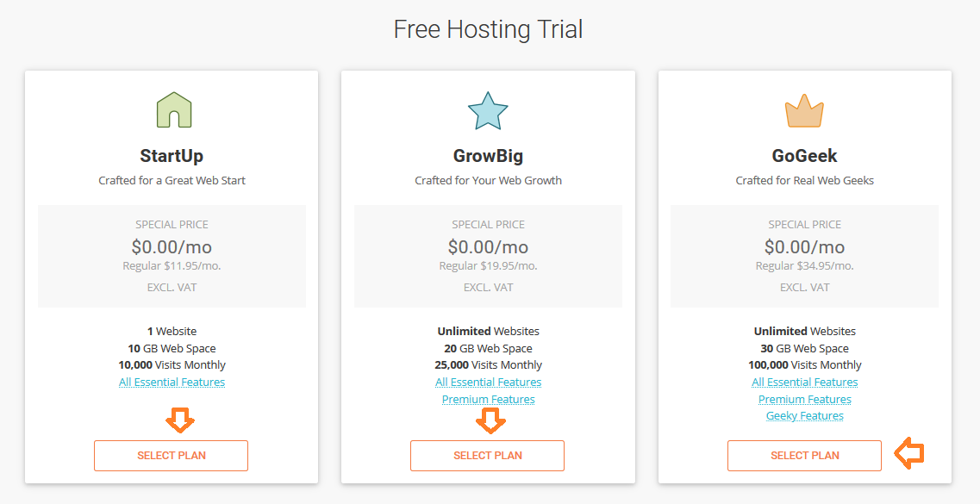Click the StartUp plan title

point(172,156)
